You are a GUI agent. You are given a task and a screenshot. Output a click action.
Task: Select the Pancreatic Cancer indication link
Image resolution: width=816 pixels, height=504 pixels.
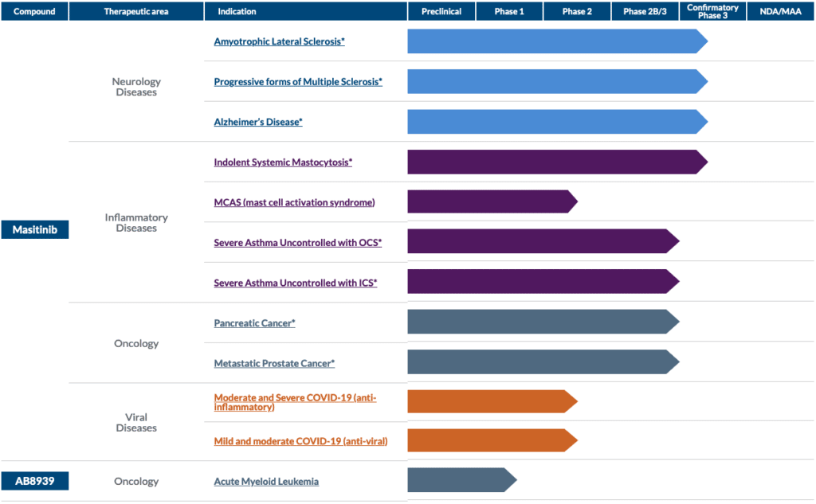point(253,322)
